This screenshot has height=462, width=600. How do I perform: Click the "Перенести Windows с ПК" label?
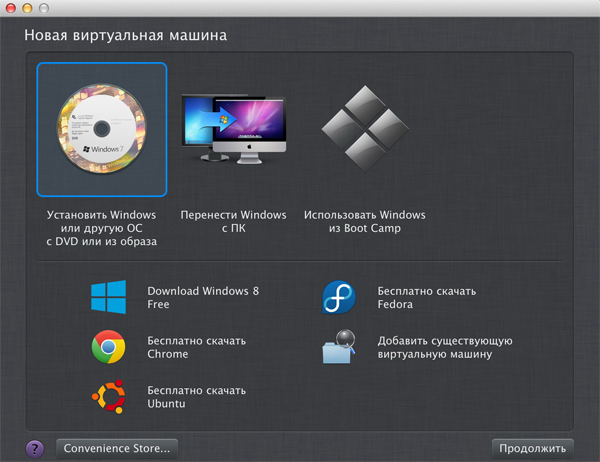[233, 221]
